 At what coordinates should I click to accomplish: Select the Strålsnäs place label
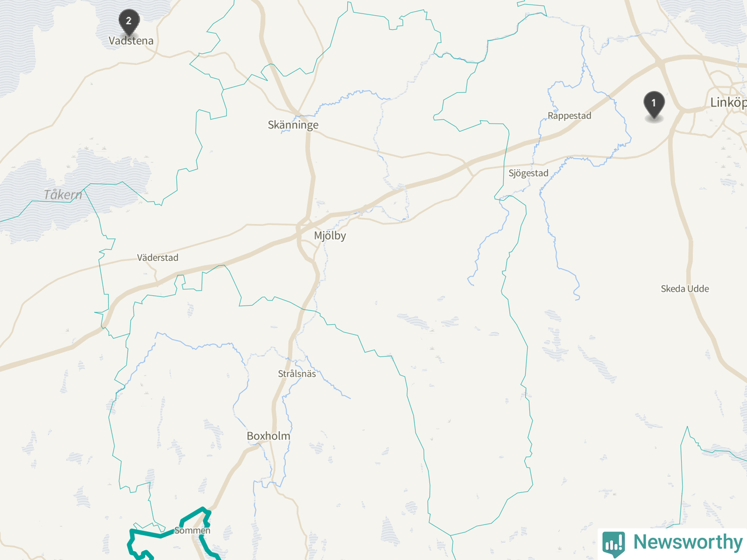(x=297, y=374)
